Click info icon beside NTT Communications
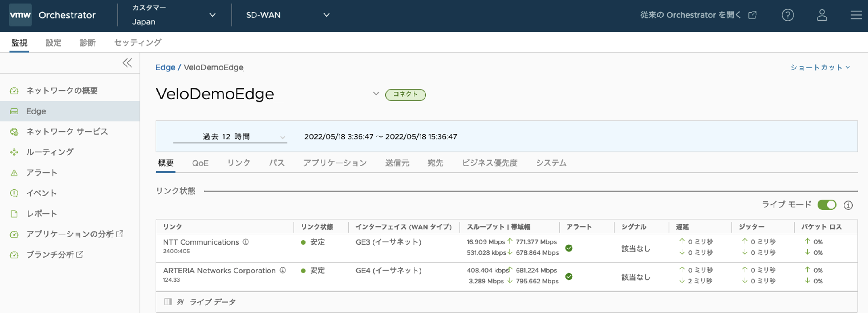The width and height of the screenshot is (868, 314). [246, 242]
